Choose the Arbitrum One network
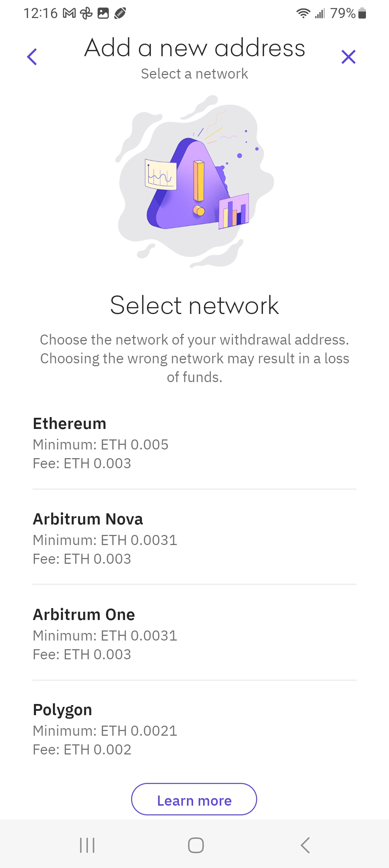The image size is (389, 868). (x=194, y=634)
